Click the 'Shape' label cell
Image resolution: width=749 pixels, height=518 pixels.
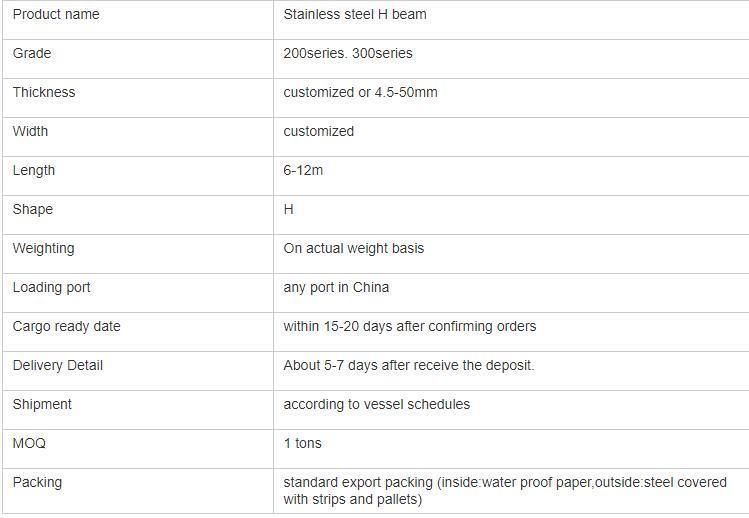[x=138, y=215]
